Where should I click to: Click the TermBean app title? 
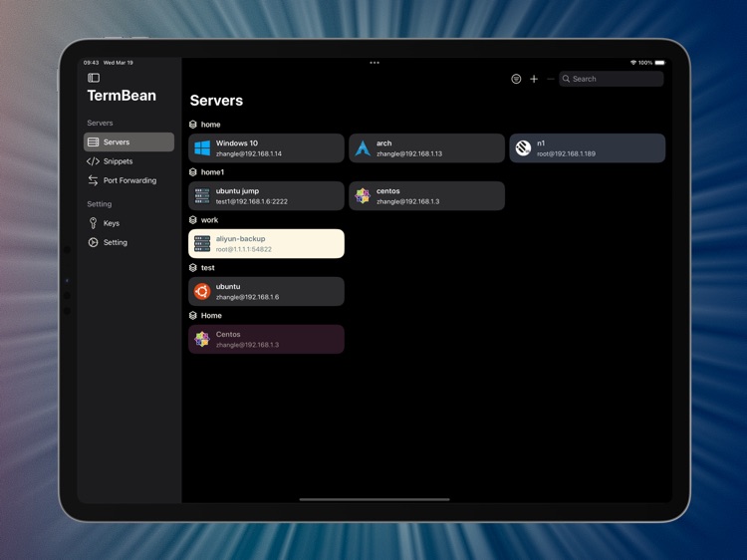click(x=122, y=96)
